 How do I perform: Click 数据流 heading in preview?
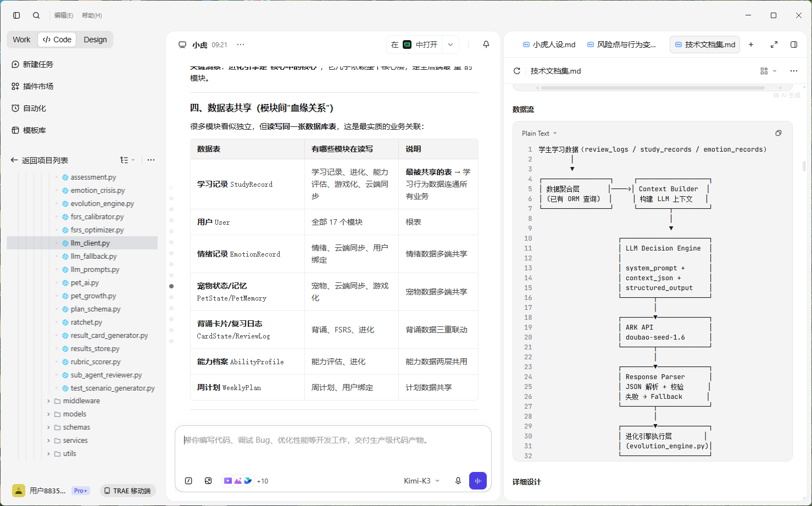pos(523,109)
